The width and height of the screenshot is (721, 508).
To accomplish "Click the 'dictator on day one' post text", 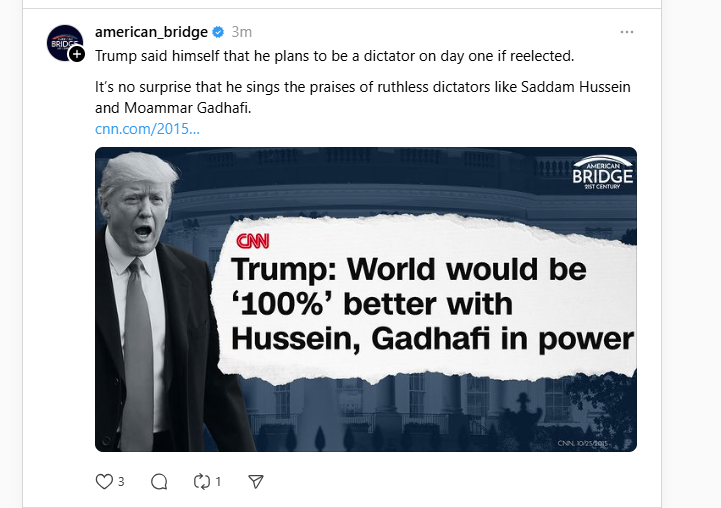I will pyautogui.click(x=334, y=55).
